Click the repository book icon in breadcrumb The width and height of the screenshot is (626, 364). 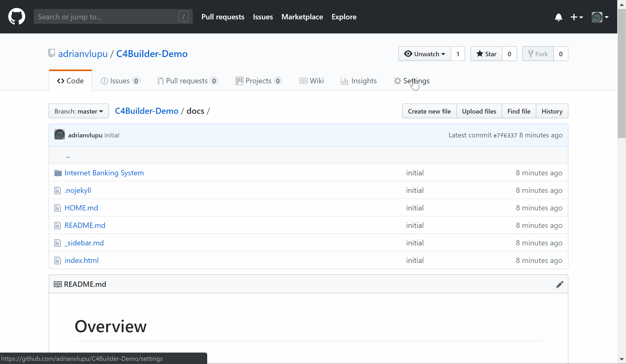point(51,53)
